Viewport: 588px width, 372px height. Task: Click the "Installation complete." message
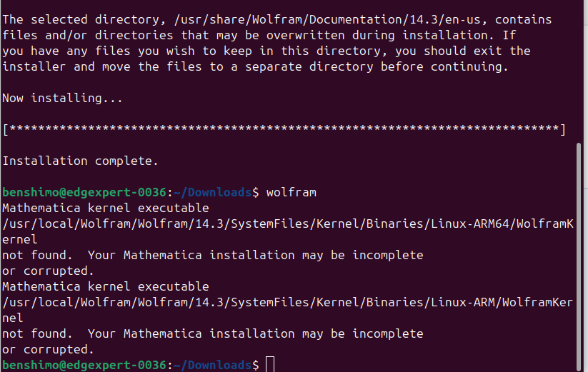coord(80,161)
